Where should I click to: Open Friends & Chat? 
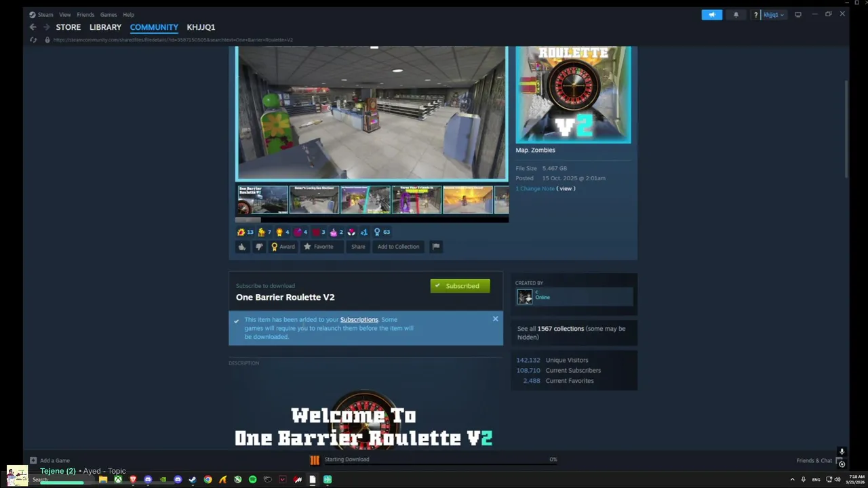point(814,460)
